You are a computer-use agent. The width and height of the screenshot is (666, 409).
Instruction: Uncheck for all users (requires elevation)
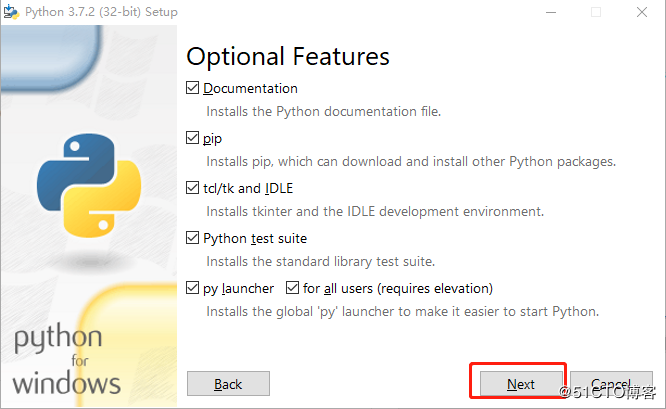[292, 288]
